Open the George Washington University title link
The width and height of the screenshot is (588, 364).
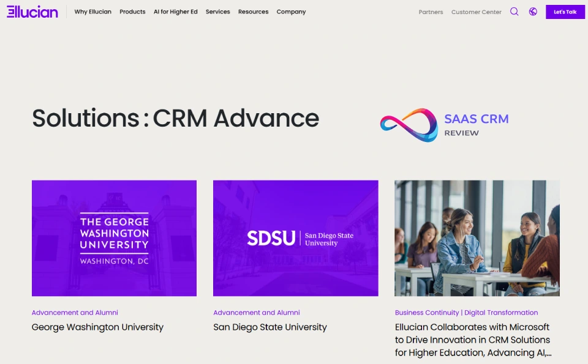pyautogui.click(x=97, y=327)
